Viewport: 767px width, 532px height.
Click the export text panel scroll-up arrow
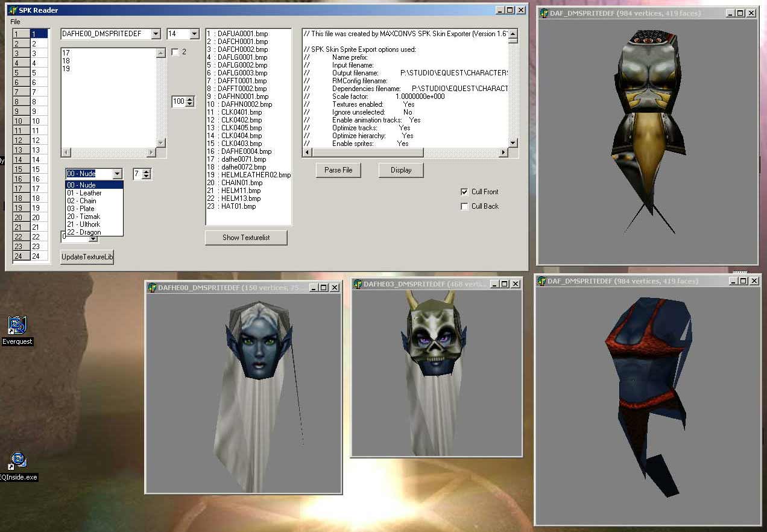(x=513, y=34)
